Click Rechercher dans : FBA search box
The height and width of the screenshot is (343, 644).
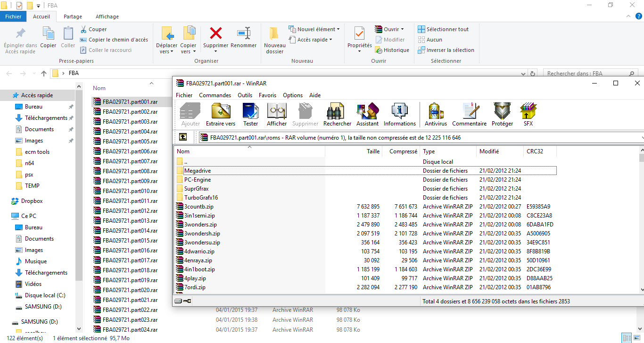pos(591,74)
